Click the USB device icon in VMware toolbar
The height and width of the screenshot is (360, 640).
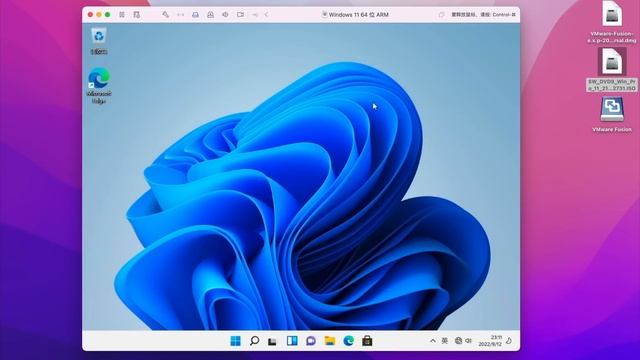[255, 15]
